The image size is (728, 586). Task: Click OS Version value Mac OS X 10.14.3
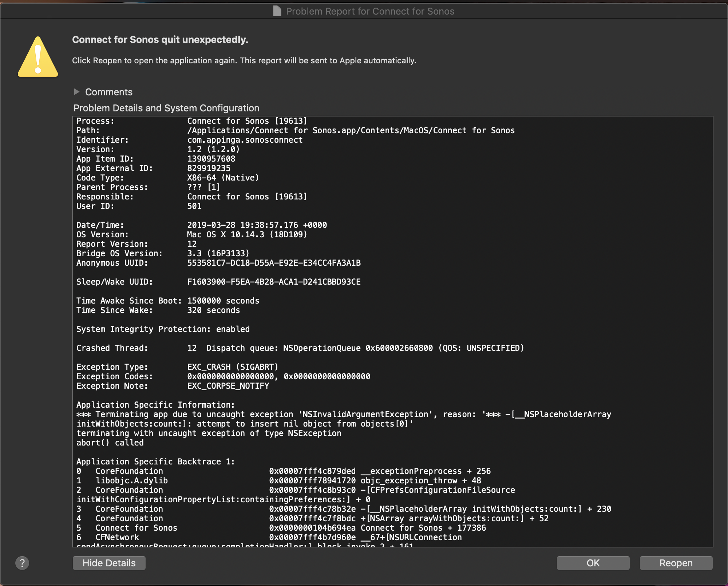point(247,234)
